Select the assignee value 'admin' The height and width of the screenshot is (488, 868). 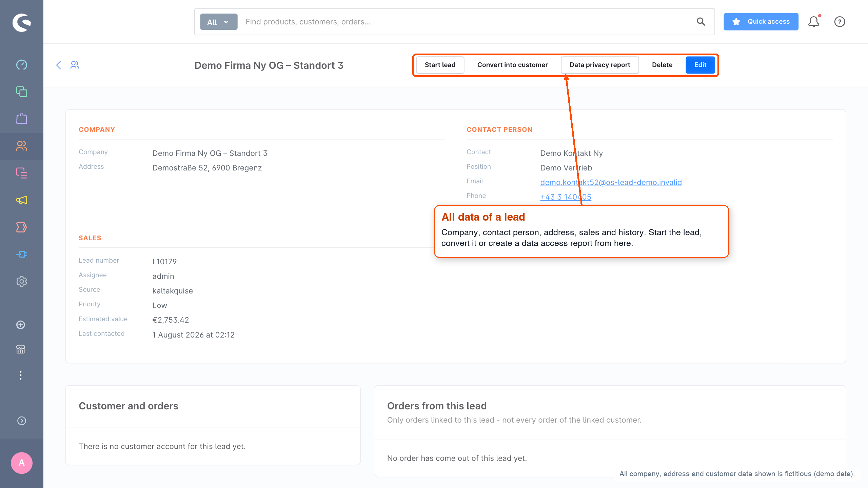point(163,276)
